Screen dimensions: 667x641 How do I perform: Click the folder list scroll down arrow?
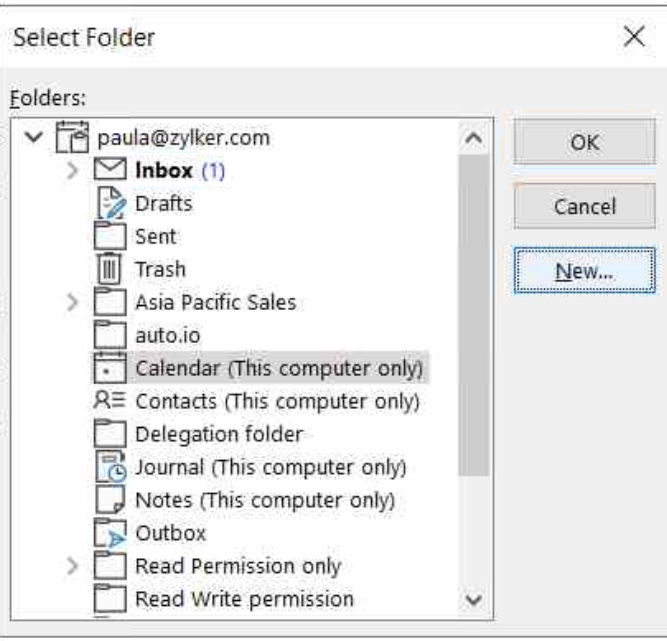click(475, 602)
